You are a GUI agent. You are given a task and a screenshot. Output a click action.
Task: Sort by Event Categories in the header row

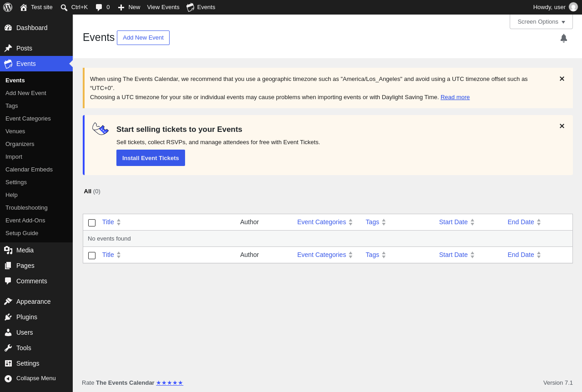coord(325,222)
